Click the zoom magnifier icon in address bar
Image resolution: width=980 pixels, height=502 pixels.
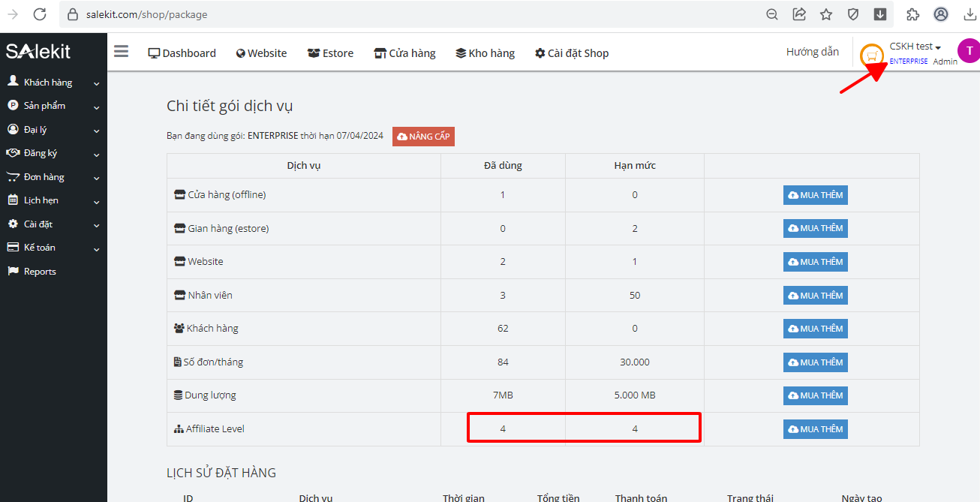click(772, 14)
